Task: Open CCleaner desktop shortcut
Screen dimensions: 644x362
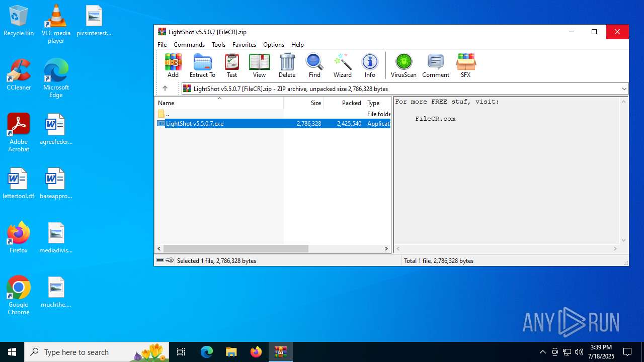Action: click(x=19, y=75)
